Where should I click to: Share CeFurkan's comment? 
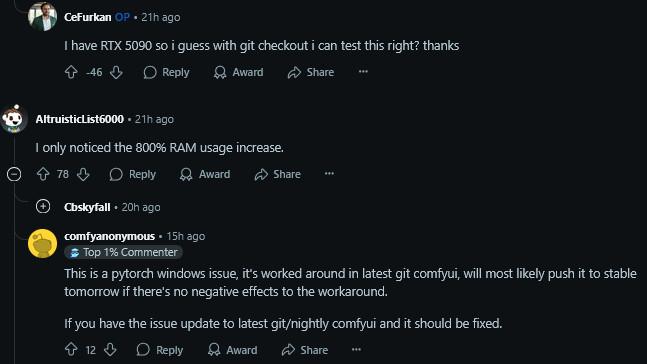311,72
